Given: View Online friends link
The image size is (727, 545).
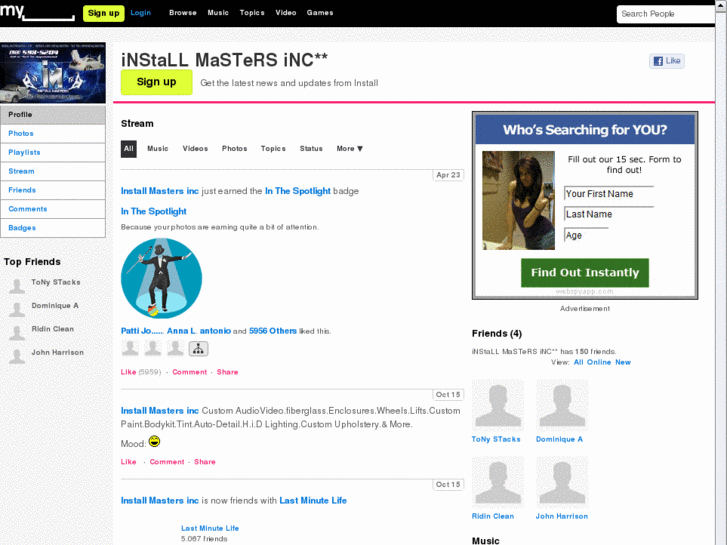Looking at the screenshot, I should [599, 363].
